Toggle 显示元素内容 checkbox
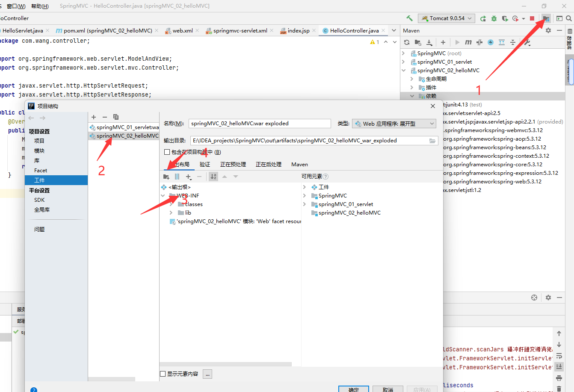This screenshot has width=574, height=392. (163, 374)
